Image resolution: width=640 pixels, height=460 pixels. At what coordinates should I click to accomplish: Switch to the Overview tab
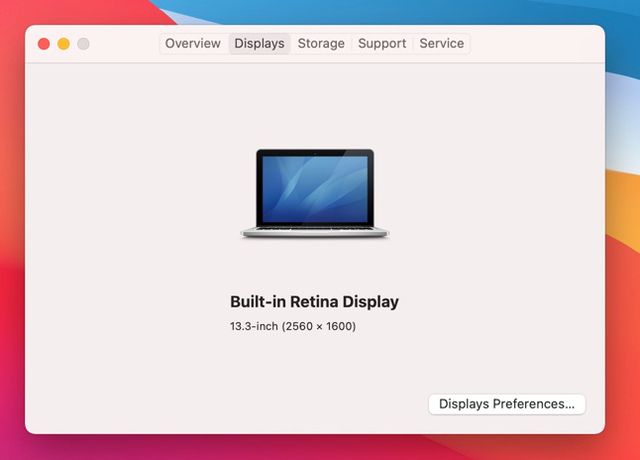[193, 43]
